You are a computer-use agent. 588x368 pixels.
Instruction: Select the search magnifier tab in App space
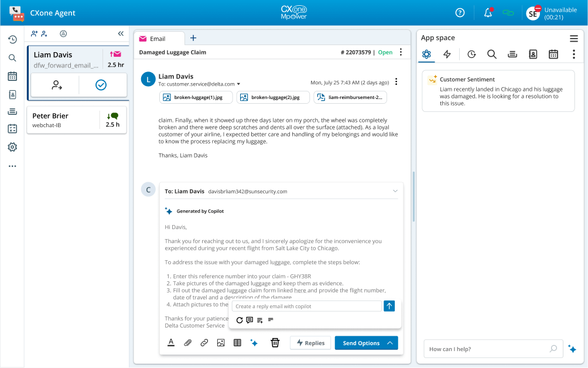pos(492,54)
